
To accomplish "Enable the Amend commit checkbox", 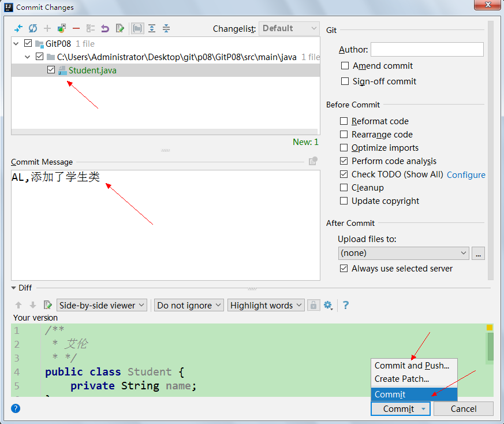I will pyautogui.click(x=345, y=66).
